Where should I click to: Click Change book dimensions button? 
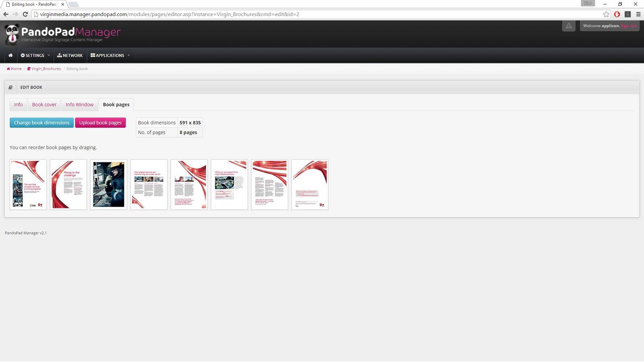(41, 123)
